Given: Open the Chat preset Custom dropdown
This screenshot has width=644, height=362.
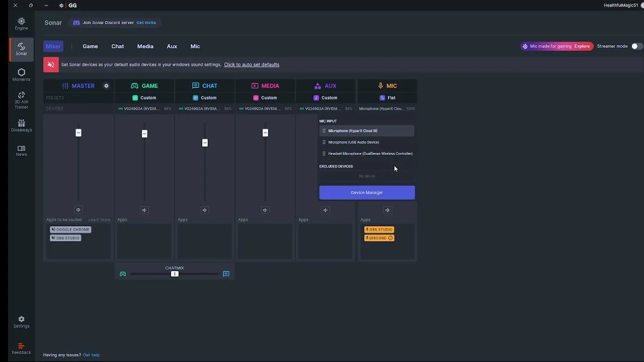Looking at the screenshot, I should [205, 98].
